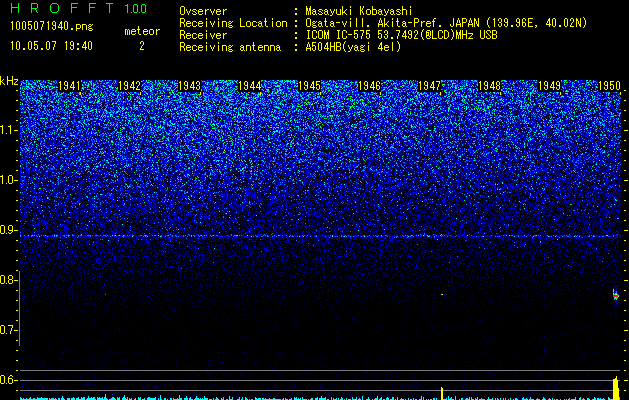Image resolution: width=629 pixels, height=400 pixels.
Task: Click the bright meteor echo near 1950
Action: pos(615,296)
